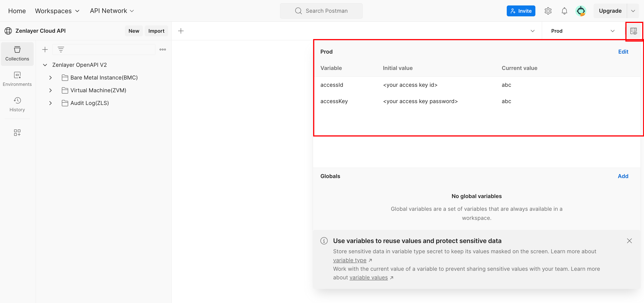Open the Settings gear icon

pos(548,11)
